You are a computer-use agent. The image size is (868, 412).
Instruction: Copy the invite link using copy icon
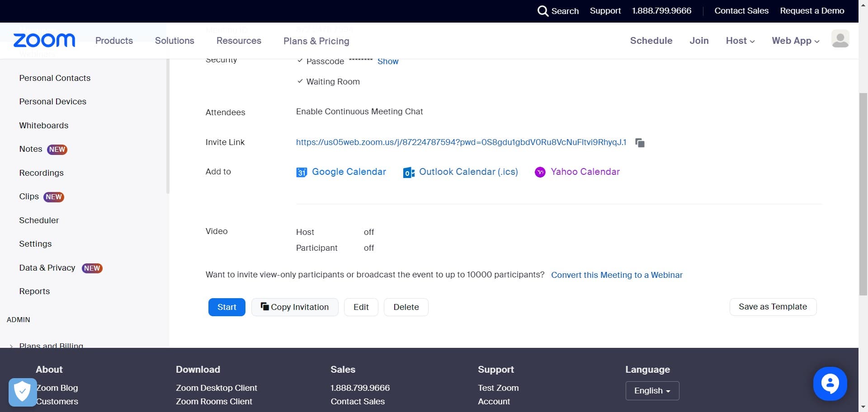pos(640,143)
